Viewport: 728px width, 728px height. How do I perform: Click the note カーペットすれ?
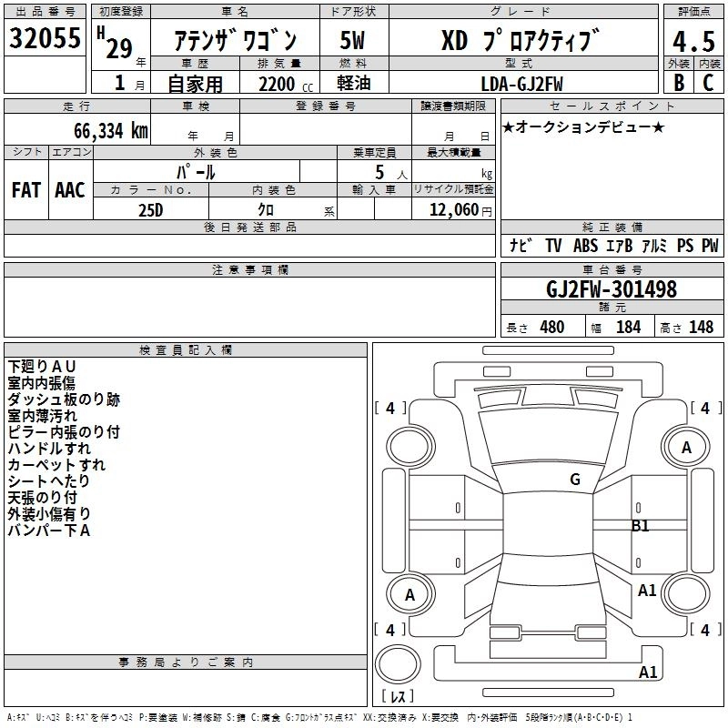56,464
